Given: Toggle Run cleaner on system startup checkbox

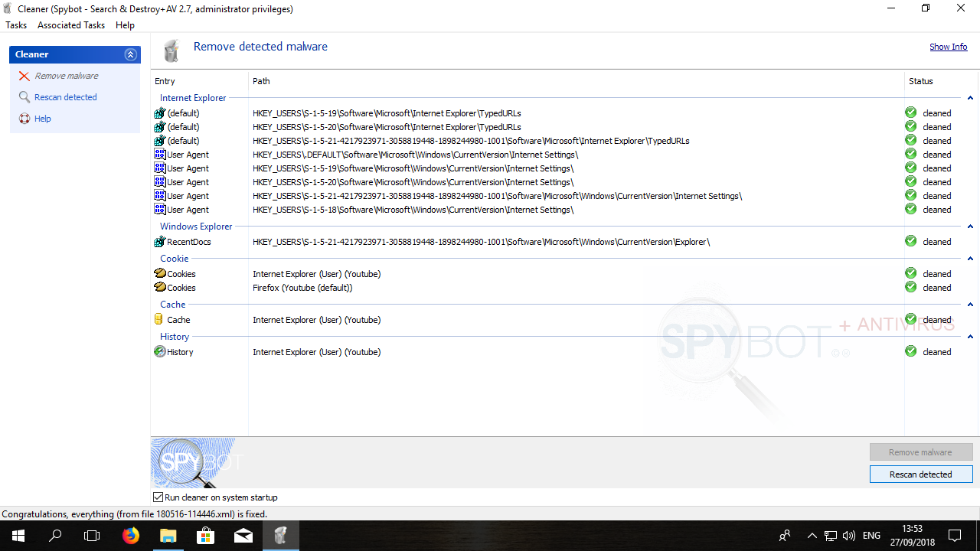Looking at the screenshot, I should click(158, 497).
